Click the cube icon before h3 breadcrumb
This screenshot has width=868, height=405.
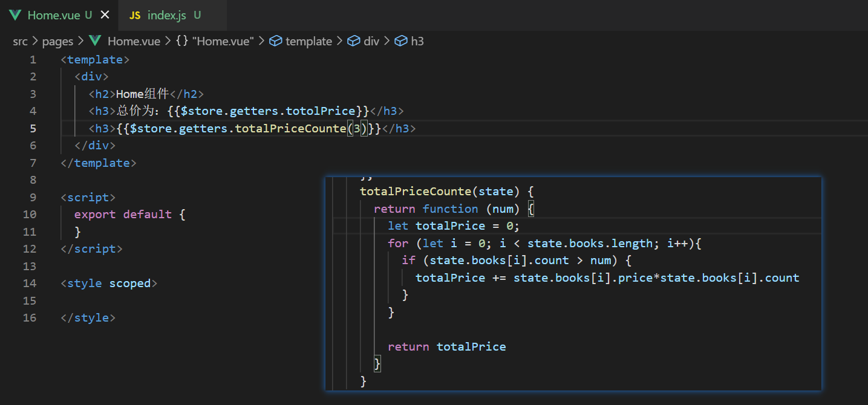401,41
